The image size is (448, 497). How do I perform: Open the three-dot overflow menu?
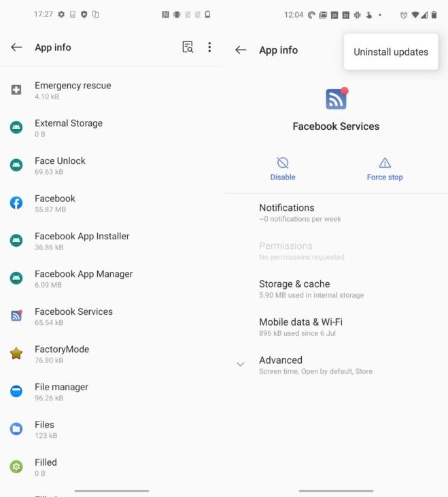point(209,47)
